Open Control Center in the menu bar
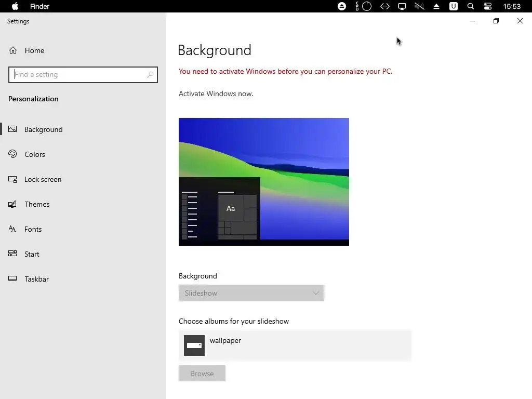Image resolution: width=532 pixels, height=399 pixels. [487, 6]
